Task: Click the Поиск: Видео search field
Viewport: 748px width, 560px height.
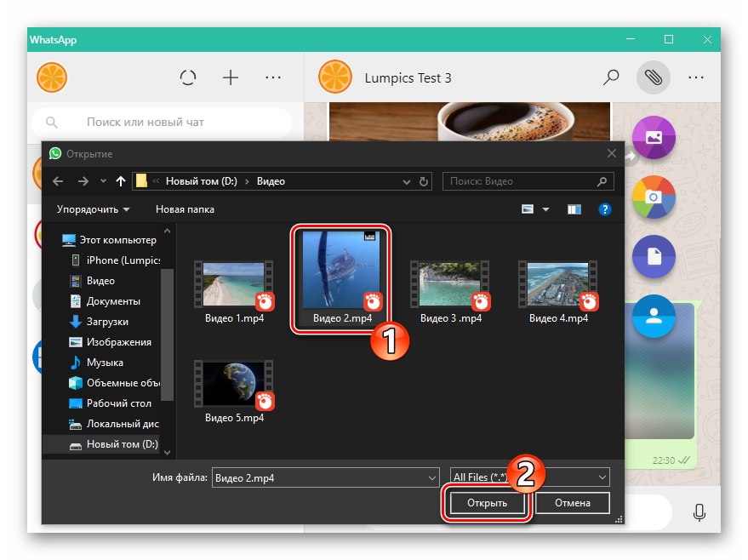Action: click(528, 181)
